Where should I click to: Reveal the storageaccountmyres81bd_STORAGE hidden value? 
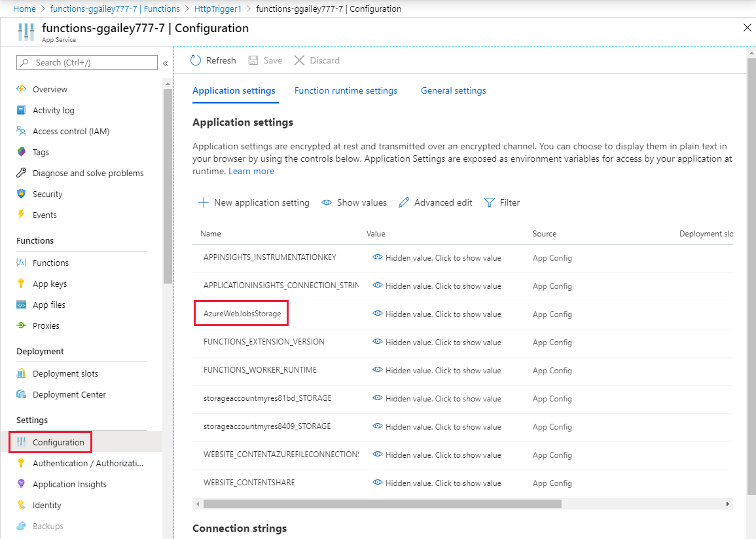pos(437,399)
